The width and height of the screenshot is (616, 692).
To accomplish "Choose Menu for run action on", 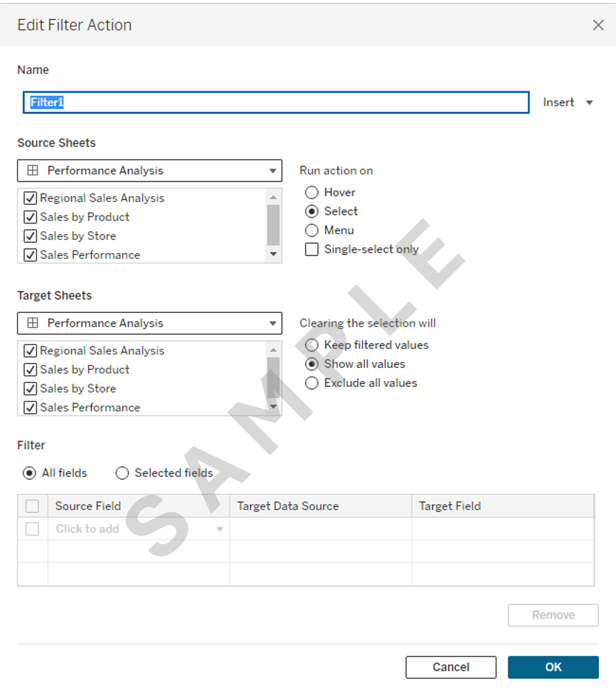I will point(312,231).
